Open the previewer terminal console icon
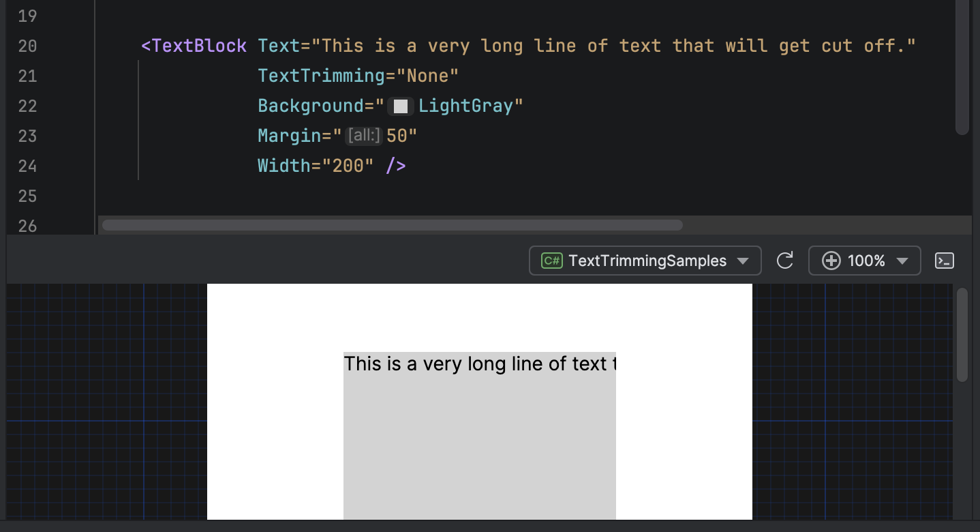This screenshot has height=532, width=980. [944, 261]
